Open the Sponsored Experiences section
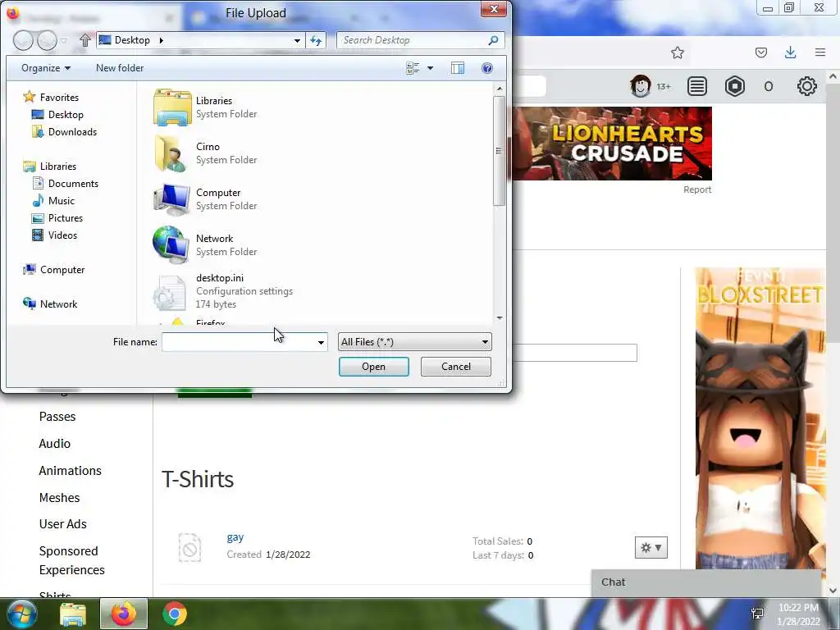Image resolution: width=840 pixels, height=630 pixels. coord(72,560)
